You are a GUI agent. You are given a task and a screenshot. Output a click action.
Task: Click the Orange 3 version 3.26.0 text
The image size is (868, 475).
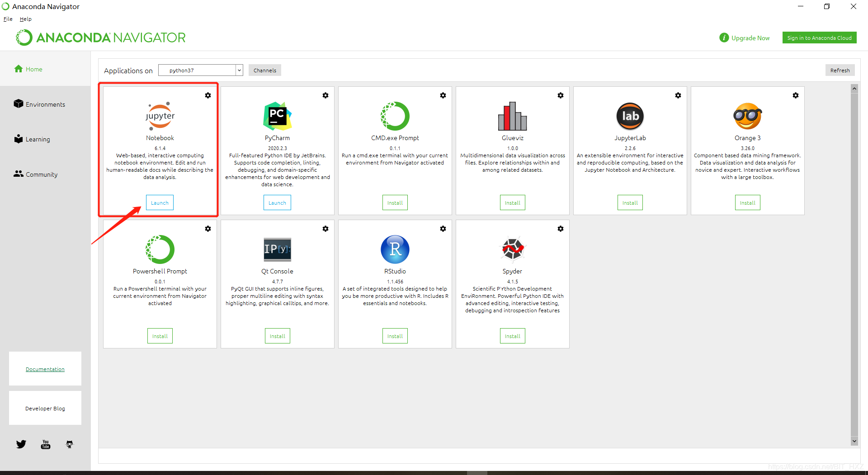(748, 148)
